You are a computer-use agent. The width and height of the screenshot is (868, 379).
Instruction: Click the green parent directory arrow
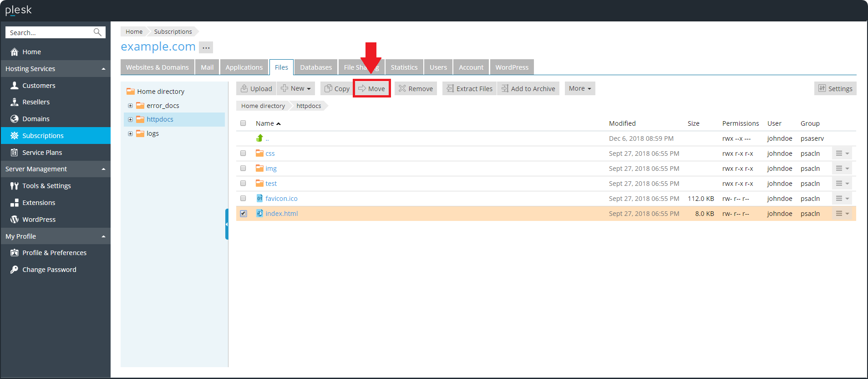pos(259,138)
